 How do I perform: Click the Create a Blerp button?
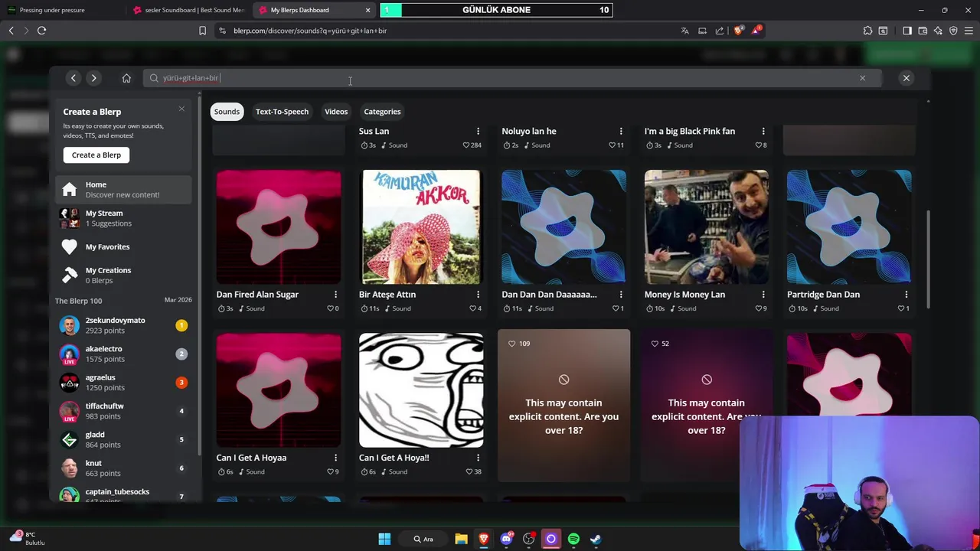[x=96, y=155]
